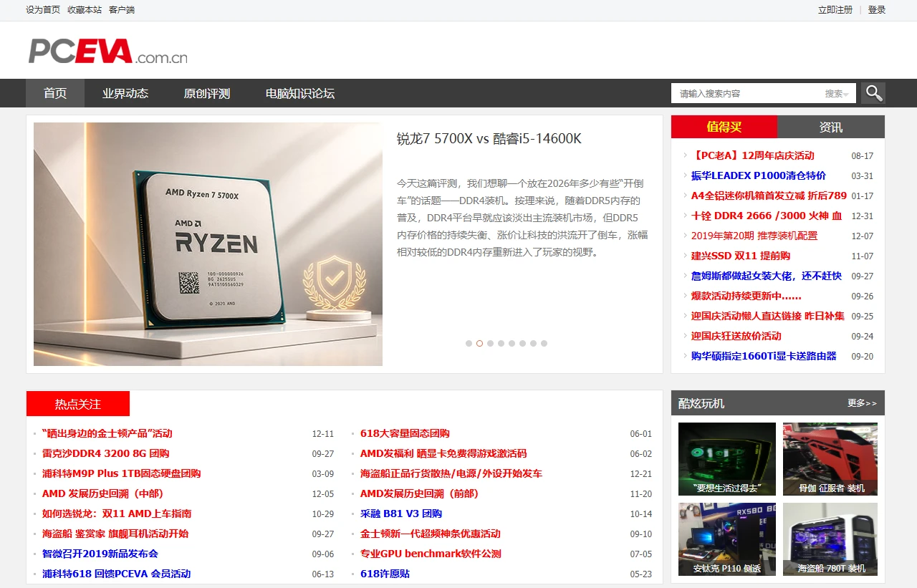This screenshot has height=588, width=917.
Task: Click the 登录 link
Action: (877, 10)
